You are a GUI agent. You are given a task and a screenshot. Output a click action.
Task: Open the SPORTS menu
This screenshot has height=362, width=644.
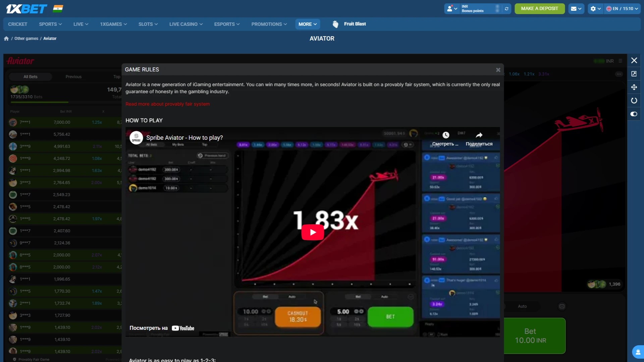[x=50, y=24]
